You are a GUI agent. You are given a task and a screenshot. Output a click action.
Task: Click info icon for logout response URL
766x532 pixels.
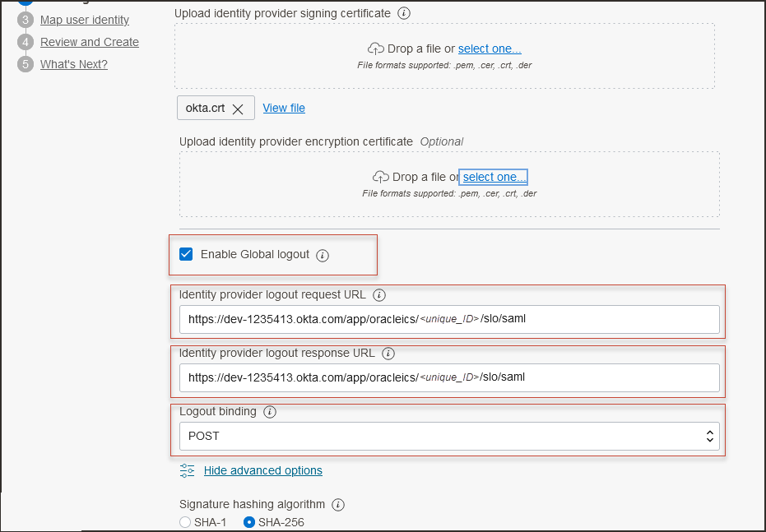(388, 354)
